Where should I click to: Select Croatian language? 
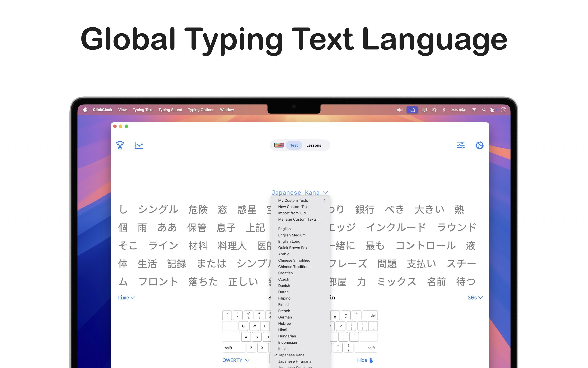(x=301, y=273)
